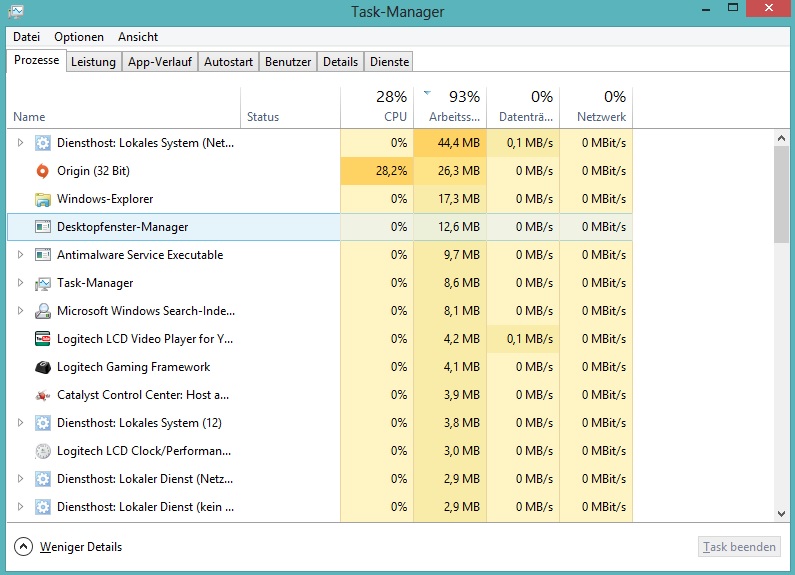Select the Desktopfenster-Manager process name

123,227
